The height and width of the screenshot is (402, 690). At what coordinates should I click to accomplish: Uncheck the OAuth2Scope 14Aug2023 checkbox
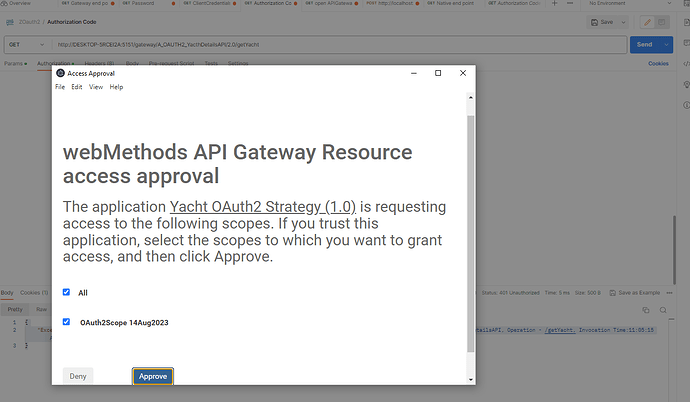coord(66,322)
